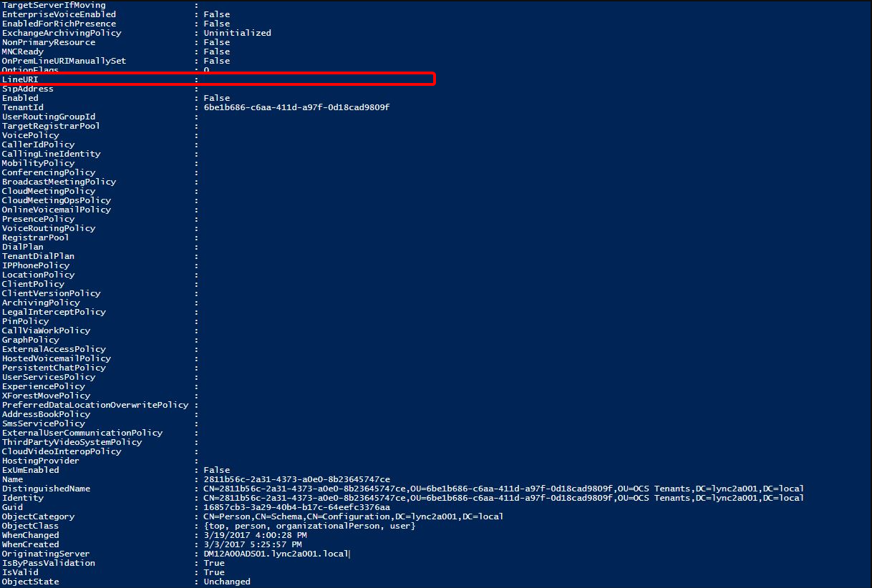
Task: Click the Identity row's CN value
Action: (503, 498)
